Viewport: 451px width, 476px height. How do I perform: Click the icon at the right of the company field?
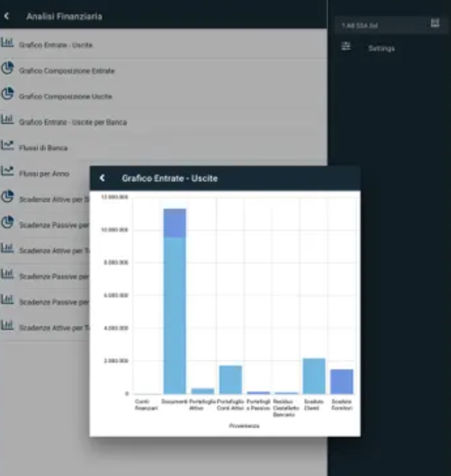click(435, 23)
